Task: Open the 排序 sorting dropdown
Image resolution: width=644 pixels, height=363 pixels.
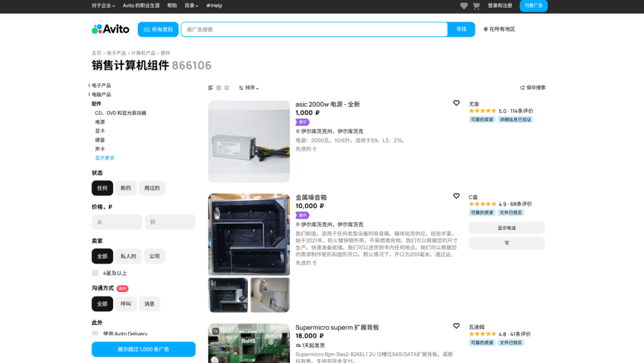Action: pyautogui.click(x=247, y=87)
